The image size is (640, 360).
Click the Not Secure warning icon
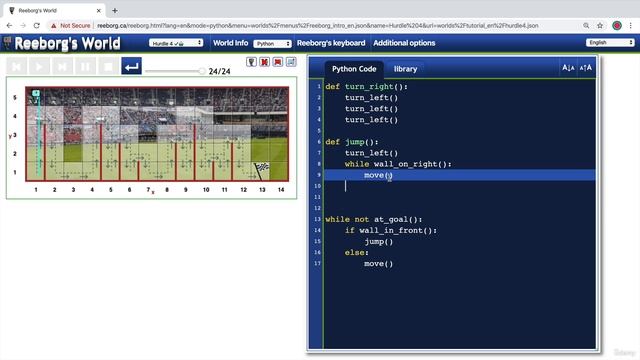pos(53,26)
